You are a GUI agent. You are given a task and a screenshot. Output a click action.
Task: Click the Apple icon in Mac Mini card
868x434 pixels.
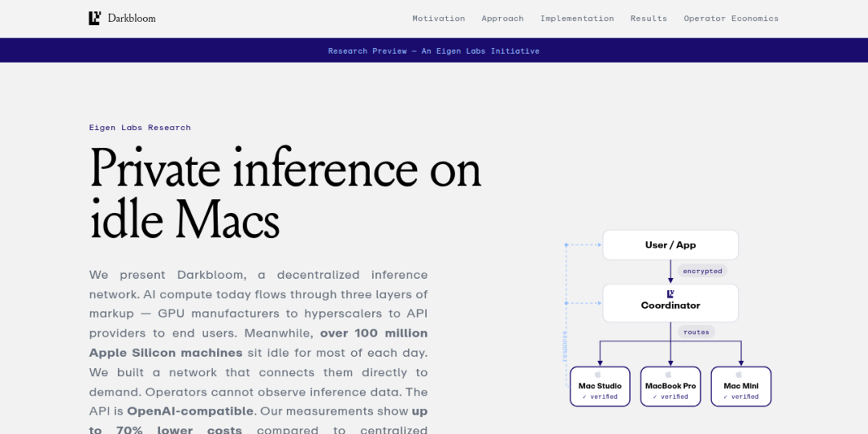pos(741,375)
